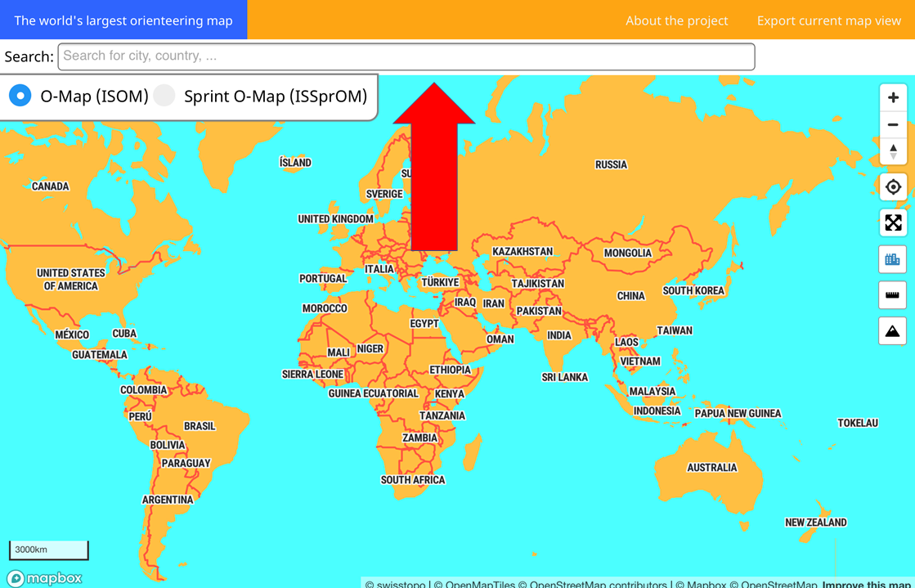
Task: Click the ruler measurement tool
Action: point(893,295)
